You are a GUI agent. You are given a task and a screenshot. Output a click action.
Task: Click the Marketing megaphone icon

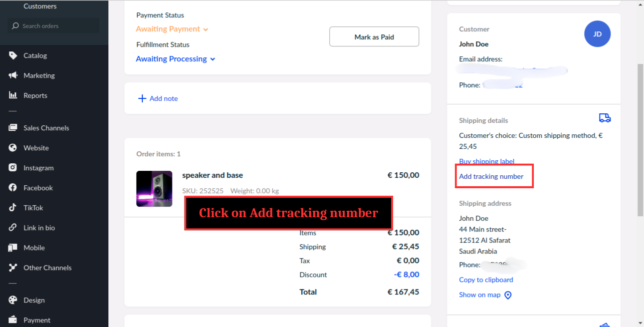tap(13, 75)
